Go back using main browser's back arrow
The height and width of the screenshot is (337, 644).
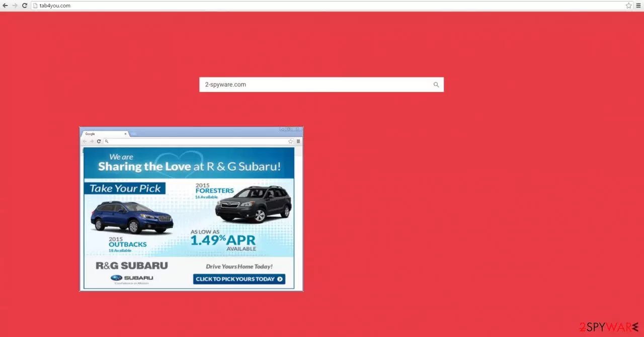(x=5, y=6)
